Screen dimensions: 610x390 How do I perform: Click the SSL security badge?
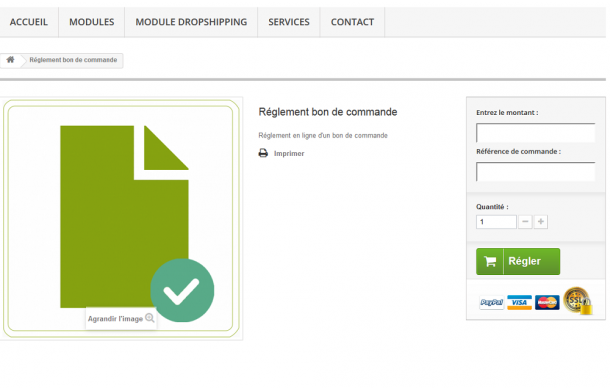(578, 300)
